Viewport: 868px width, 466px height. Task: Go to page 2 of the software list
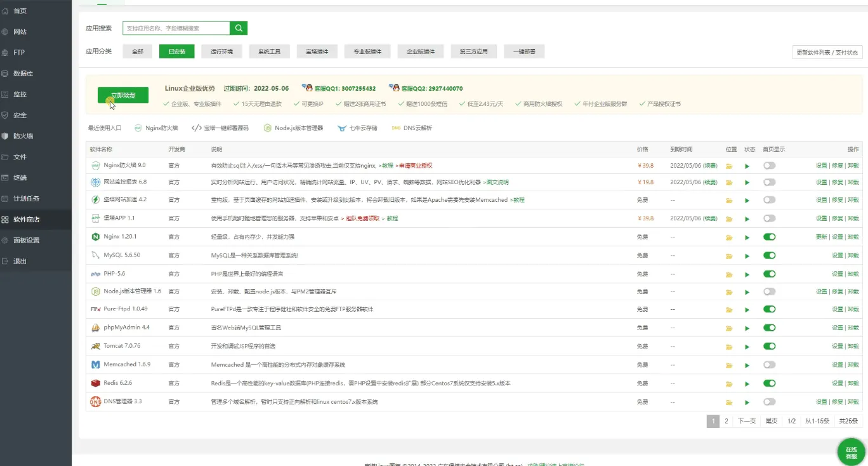tap(727, 421)
